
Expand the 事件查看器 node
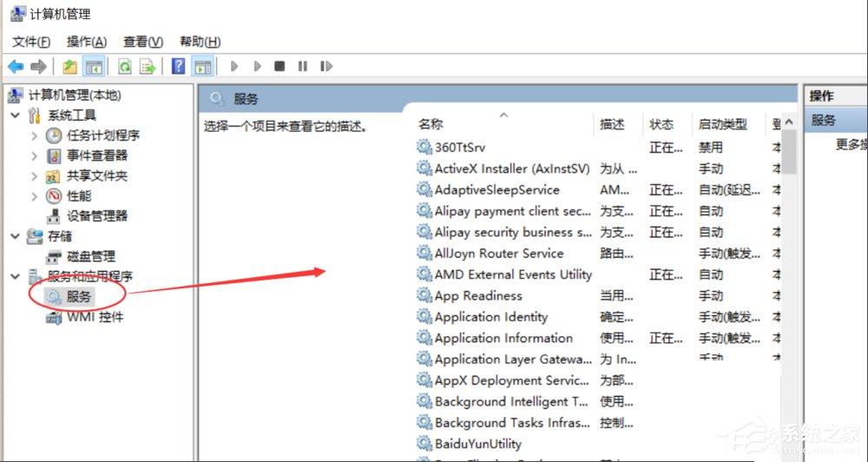(35, 156)
